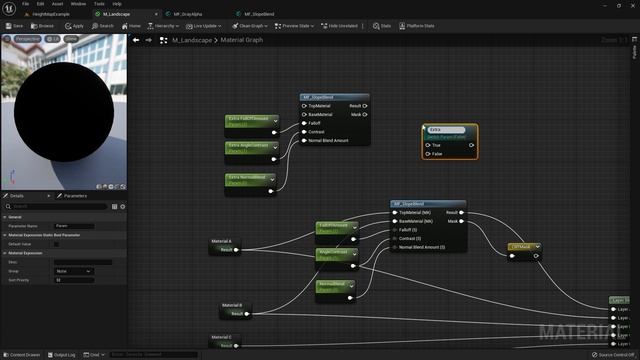Click the False input pin on Extra node
This screenshot has height=360, width=640.
point(428,154)
